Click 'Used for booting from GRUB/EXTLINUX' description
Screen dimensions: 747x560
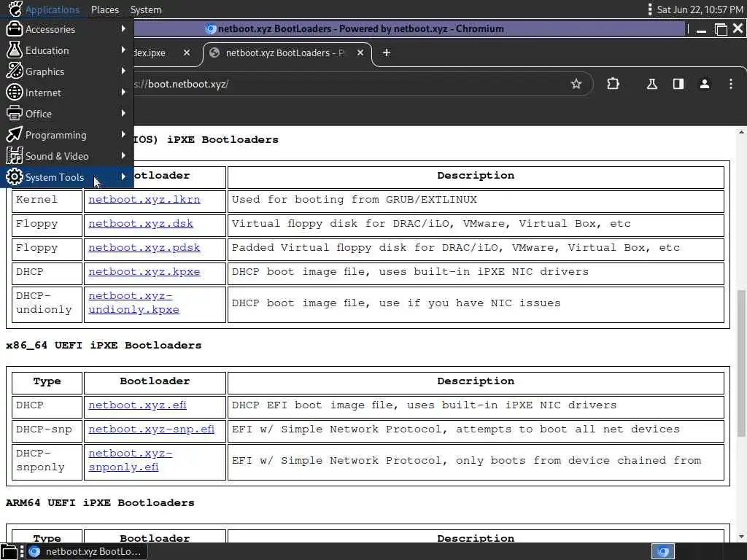click(x=355, y=200)
